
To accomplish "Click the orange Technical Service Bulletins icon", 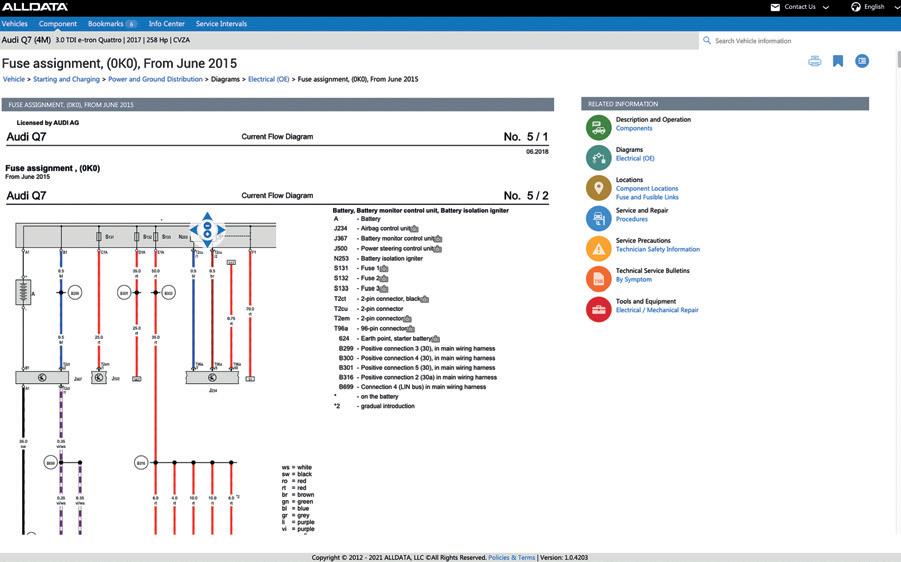I will pos(598,279).
